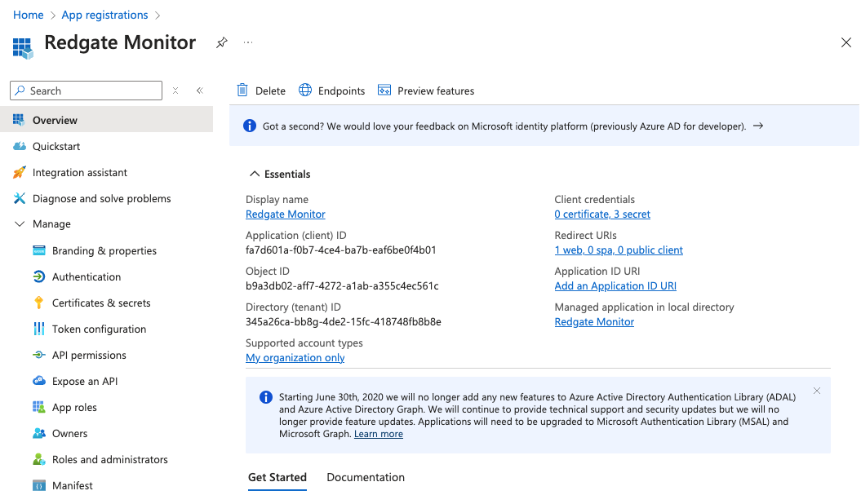Open the ellipsis more options menu
861x504 pixels.
pyautogui.click(x=248, y=43)
